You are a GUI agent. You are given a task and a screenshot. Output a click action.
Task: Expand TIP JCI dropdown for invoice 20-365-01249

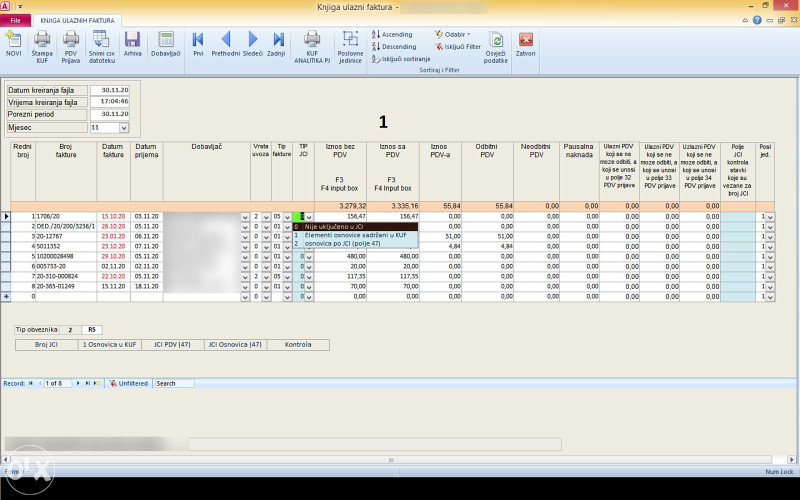[x=309, y=287]
